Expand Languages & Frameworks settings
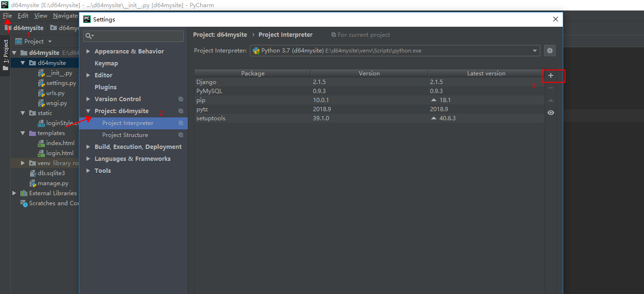The image size is (644, 294). coord(88,158)
